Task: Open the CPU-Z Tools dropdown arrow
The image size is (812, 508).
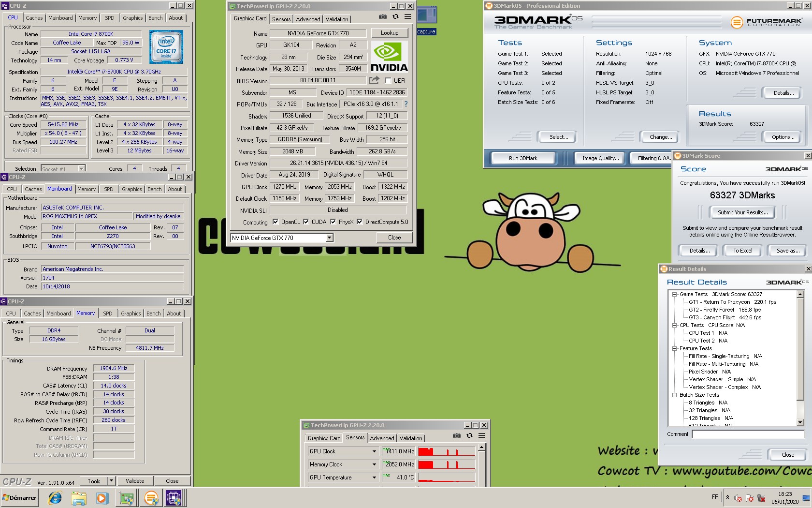Action: coord(111,481)
